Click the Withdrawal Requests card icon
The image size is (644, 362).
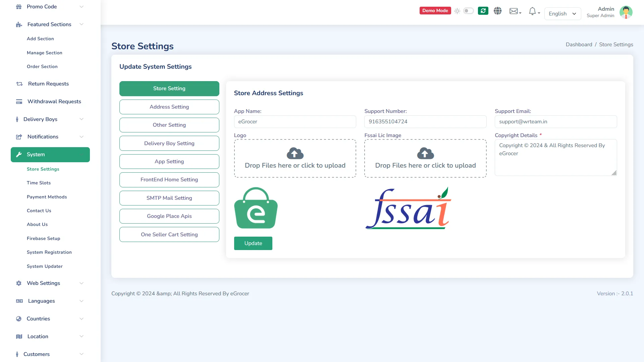pyautogui.click(x=19, y=102)
